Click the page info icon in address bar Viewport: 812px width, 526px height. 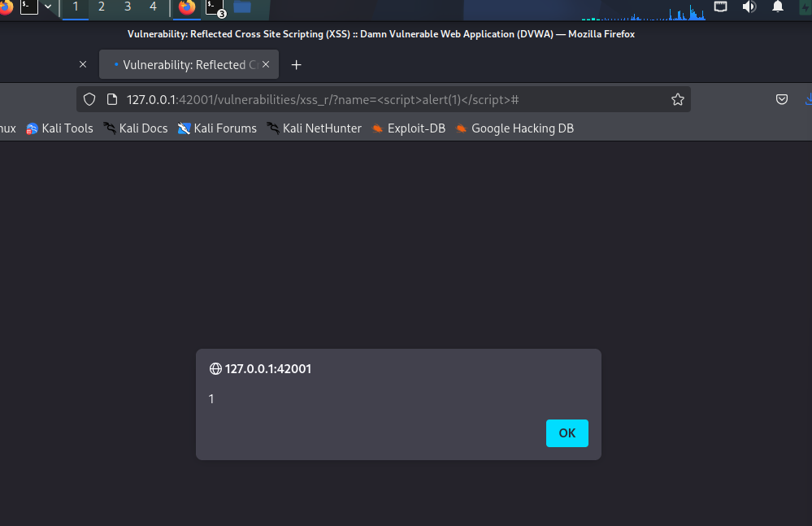click(x=112, y=99)
